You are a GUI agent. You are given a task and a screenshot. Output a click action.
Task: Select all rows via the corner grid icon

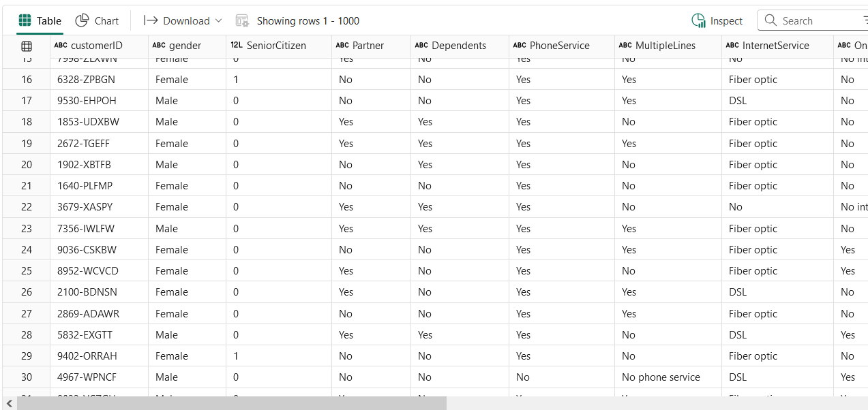tap(26, 45)
